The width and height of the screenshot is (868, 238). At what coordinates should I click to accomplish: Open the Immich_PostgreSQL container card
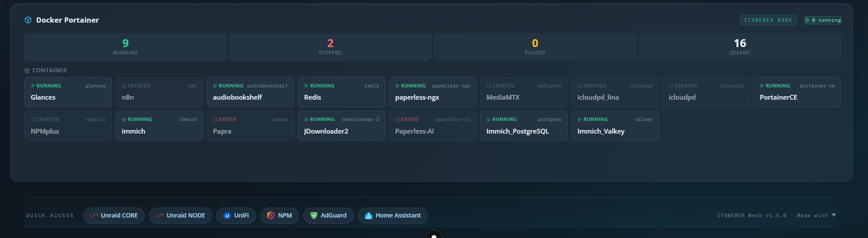[x=524, y=126]
